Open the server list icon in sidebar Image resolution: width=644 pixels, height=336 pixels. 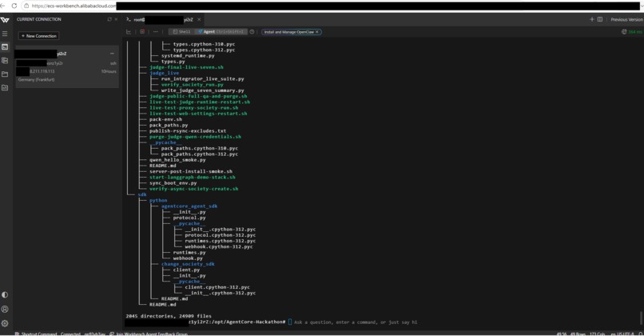pyautogui.click(x=5, y=61)
